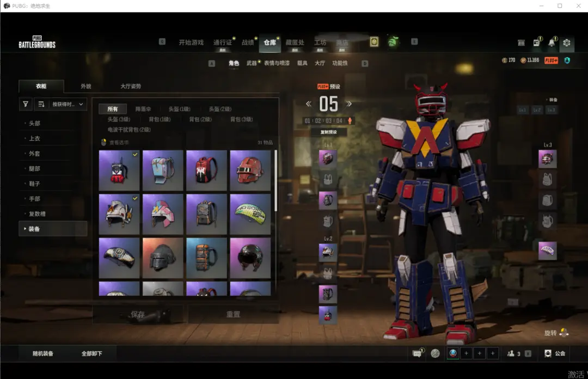Select the 装备 category
The image size is (588, 379).
52,229
